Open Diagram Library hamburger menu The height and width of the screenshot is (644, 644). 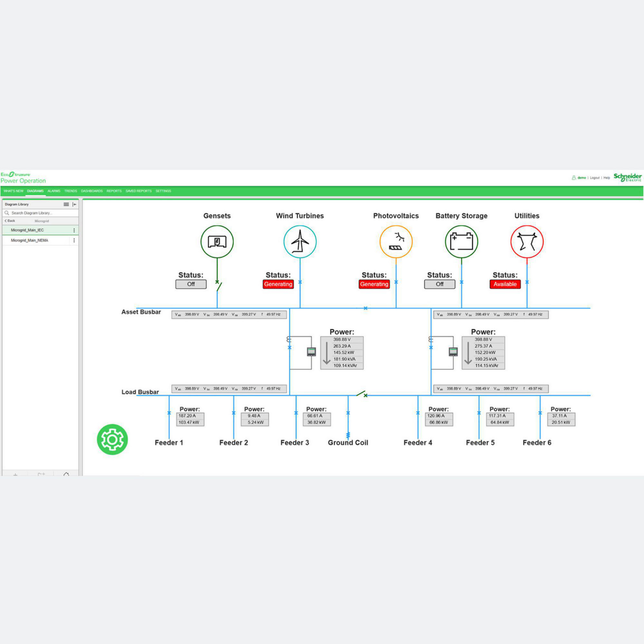tap(66, 204)
